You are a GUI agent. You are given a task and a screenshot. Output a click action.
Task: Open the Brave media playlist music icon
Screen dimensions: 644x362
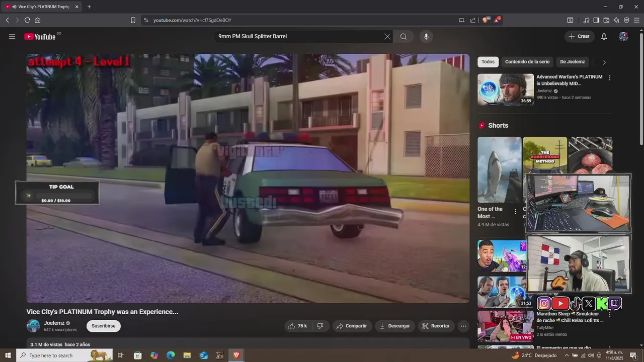click(x=586, y=20)
